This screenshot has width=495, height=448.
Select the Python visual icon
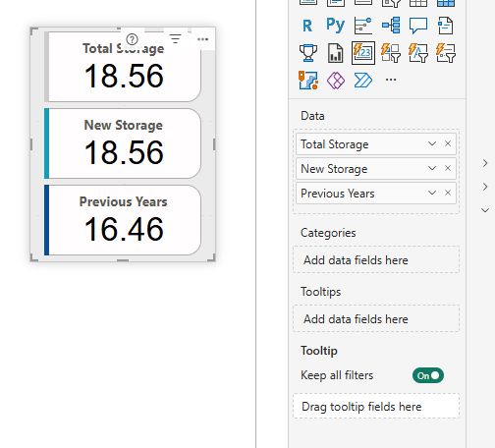pos(336,26)
